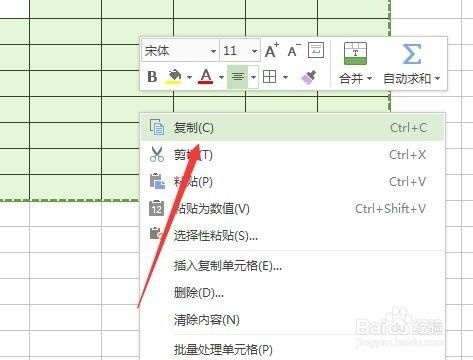Click the scissors icon beside 剪切
Viewport: 473px width, 360px height.
[157, 154]
